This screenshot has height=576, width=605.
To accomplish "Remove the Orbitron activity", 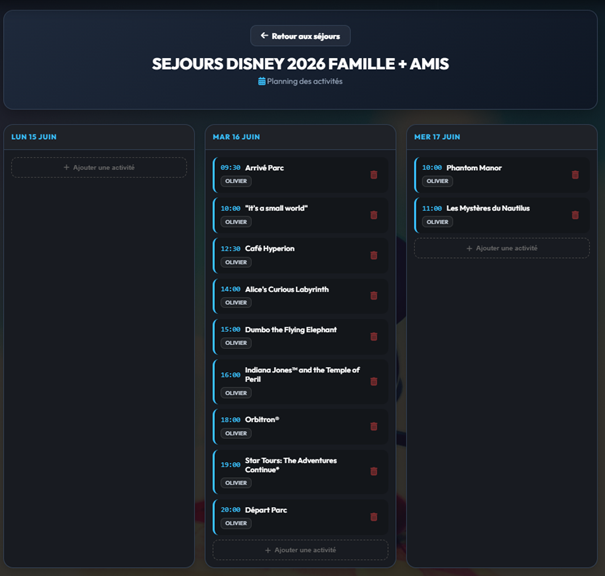I will coord(374,426).
